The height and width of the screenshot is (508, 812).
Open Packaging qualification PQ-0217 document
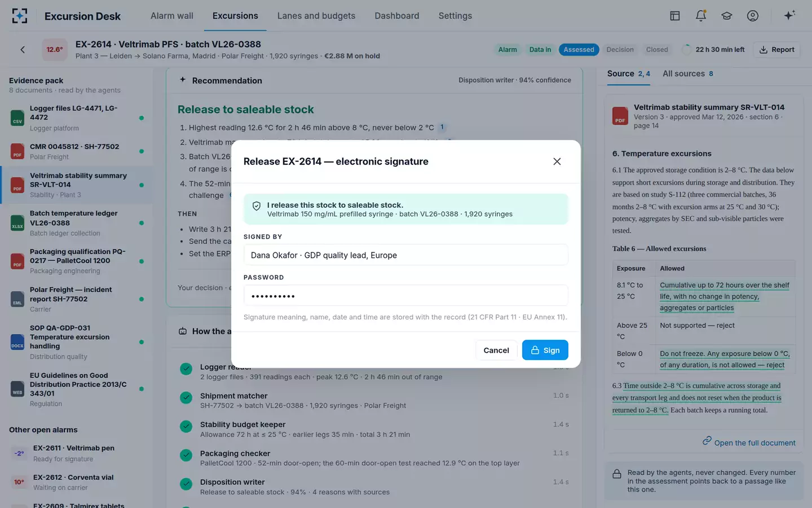coord(76,261)
